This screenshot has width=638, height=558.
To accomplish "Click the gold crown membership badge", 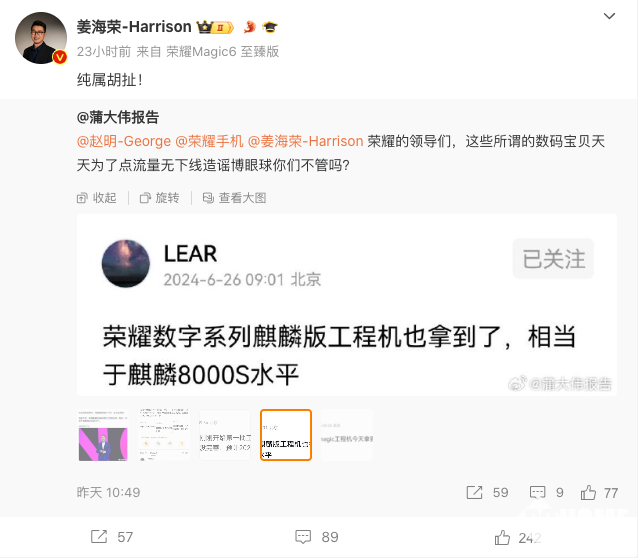I will point(215,27).
